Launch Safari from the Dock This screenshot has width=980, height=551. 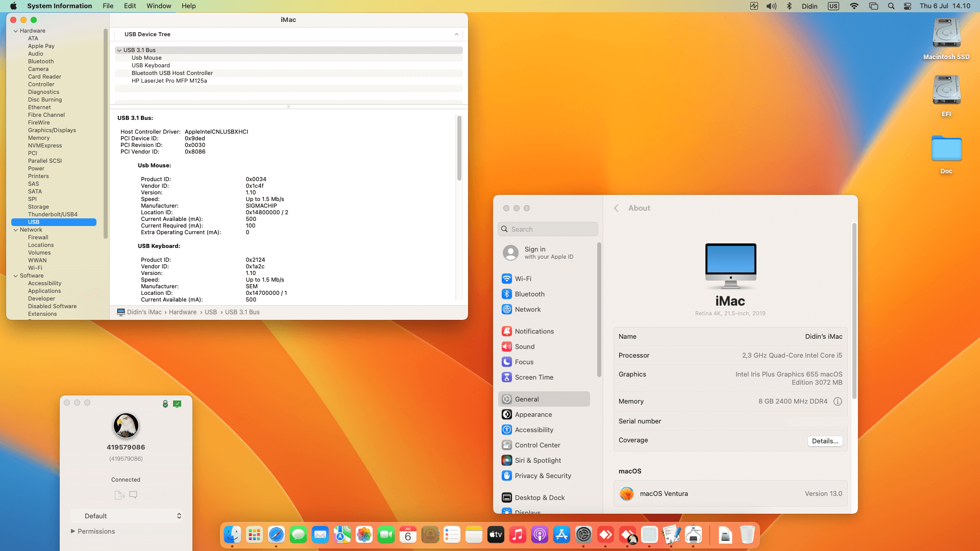pyautogui.click(x=276, y=535)
